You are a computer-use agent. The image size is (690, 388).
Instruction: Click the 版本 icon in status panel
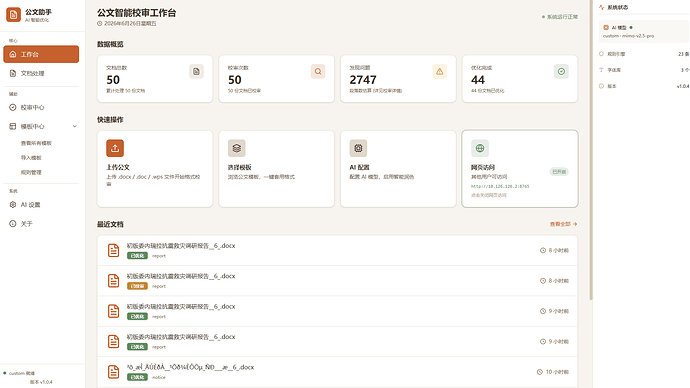[x=602, y=86]
